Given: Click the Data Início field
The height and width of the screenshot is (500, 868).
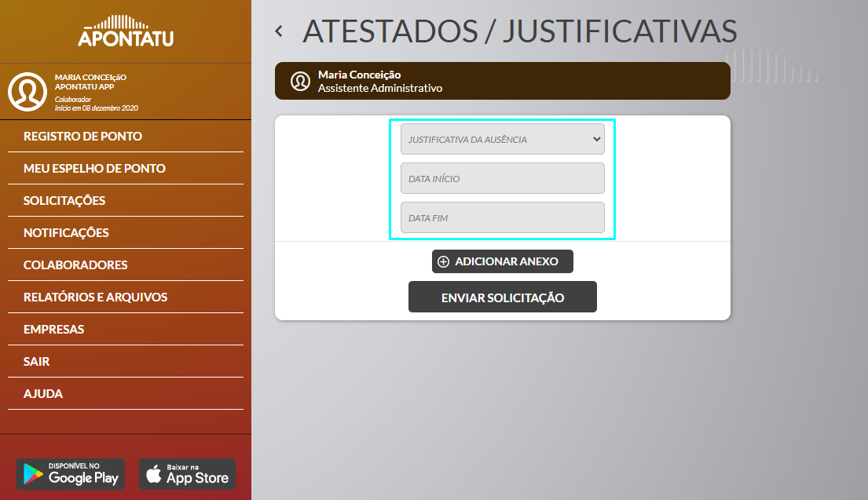Looking at the screenshot, I should (503, 178).
